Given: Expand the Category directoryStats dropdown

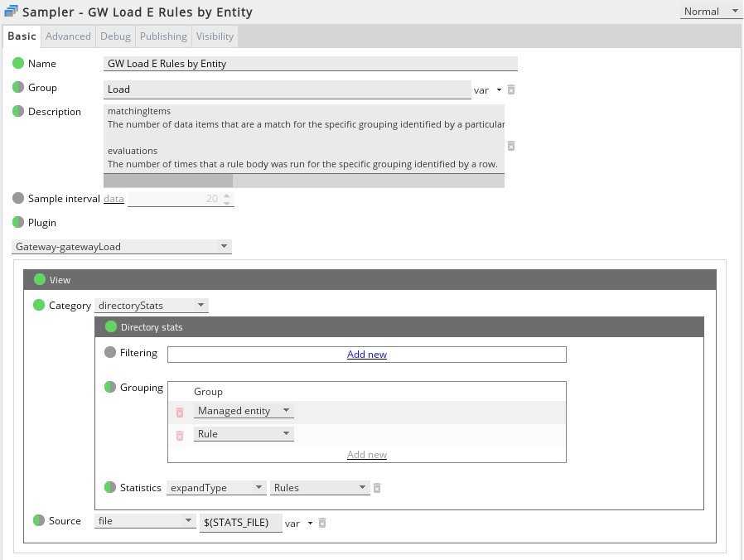Looking at the screenshot, I should coord(152,306).
